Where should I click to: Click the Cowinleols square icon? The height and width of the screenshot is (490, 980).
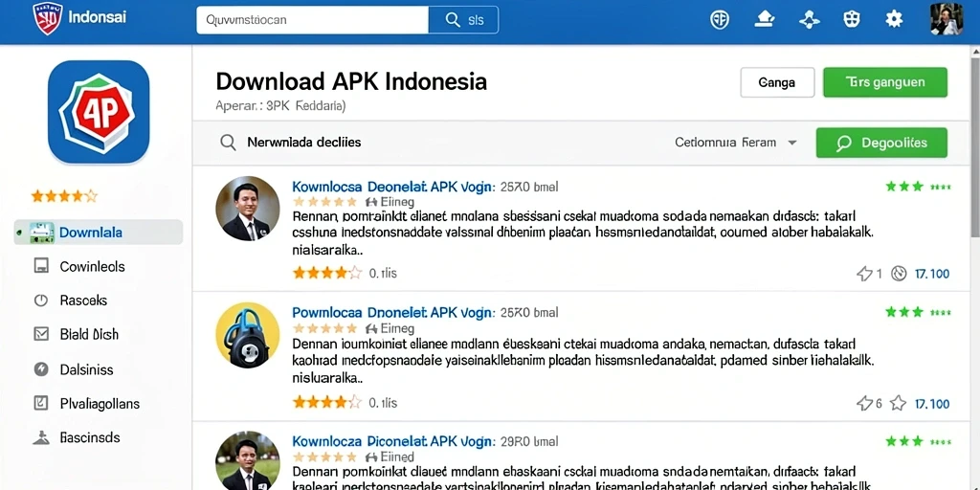pyautogui.click(x=41, y=266)
